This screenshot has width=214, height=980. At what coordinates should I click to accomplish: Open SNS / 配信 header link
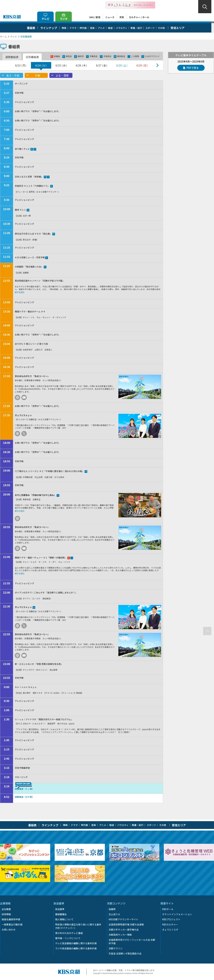pyautogui.click(x=95, y=17)
